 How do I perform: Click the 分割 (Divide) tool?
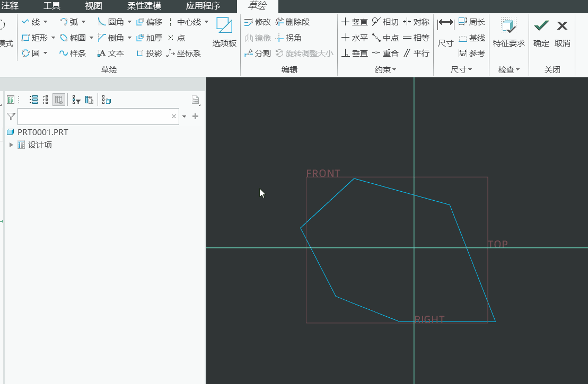tap(257, 53)
